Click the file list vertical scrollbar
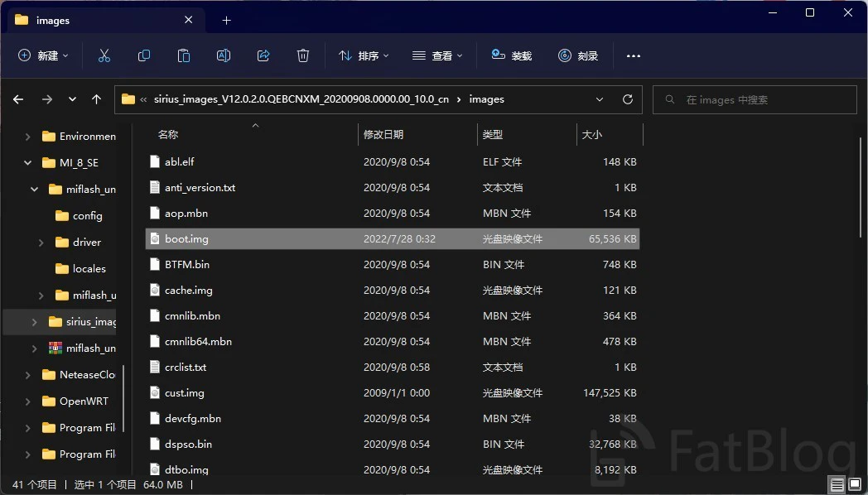The width and height of the screenshot is (868, 495). (861, 188)
